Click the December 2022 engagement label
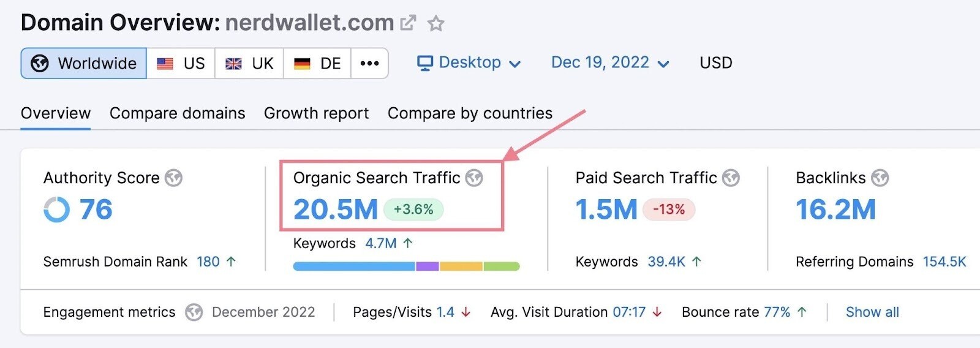This screenshot has width=980, height=348. (x=263, y=312)
